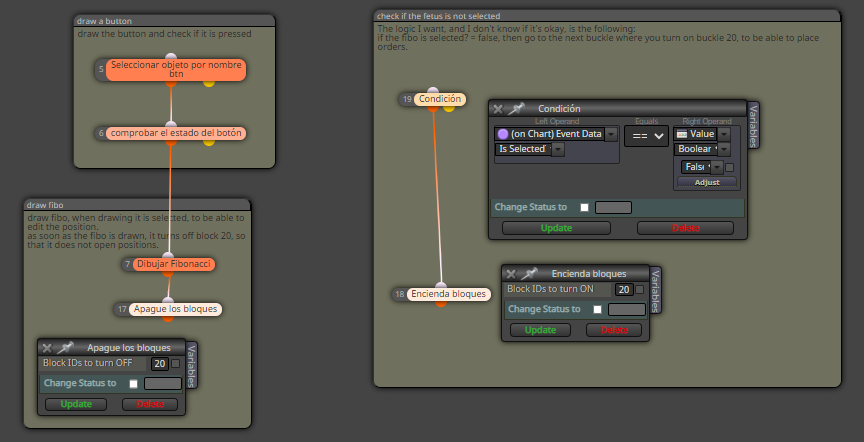Open the Variables tab on Encienda bloques panel
The image size is (864, 442).
655,290
